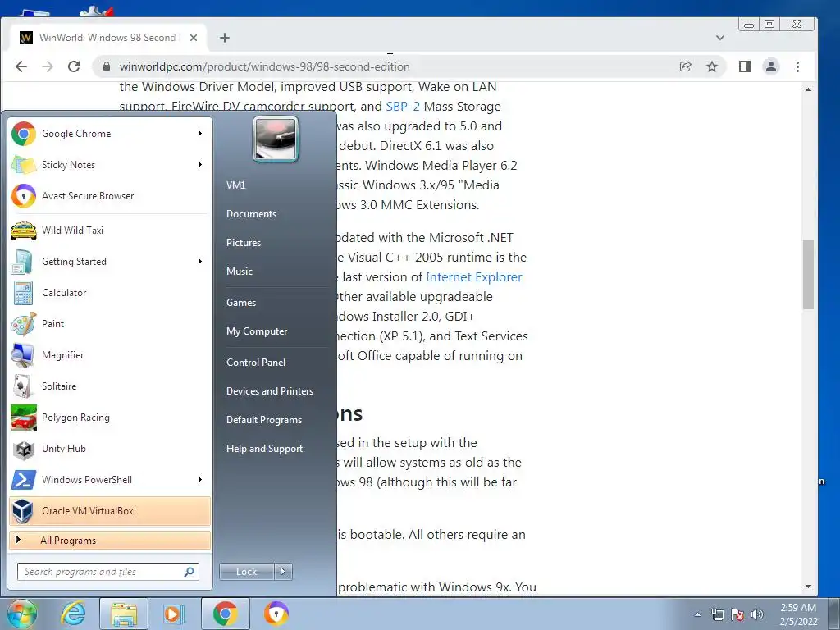Open Internet Explorer from taskbar
This screenshot has width=840, height=630.
click(x=73, y=614)
